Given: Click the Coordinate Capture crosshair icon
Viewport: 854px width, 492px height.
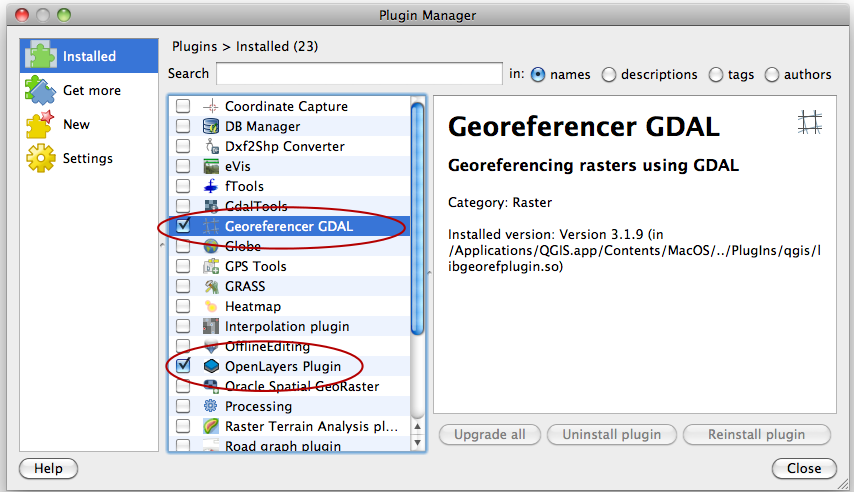Looking at the screenshot, I should (x=211, y=106).
